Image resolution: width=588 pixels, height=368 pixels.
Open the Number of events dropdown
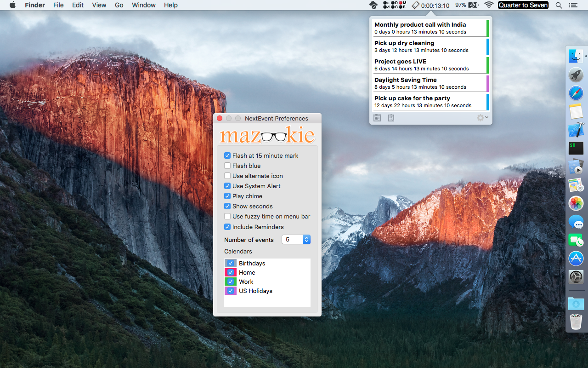[296, 240]
